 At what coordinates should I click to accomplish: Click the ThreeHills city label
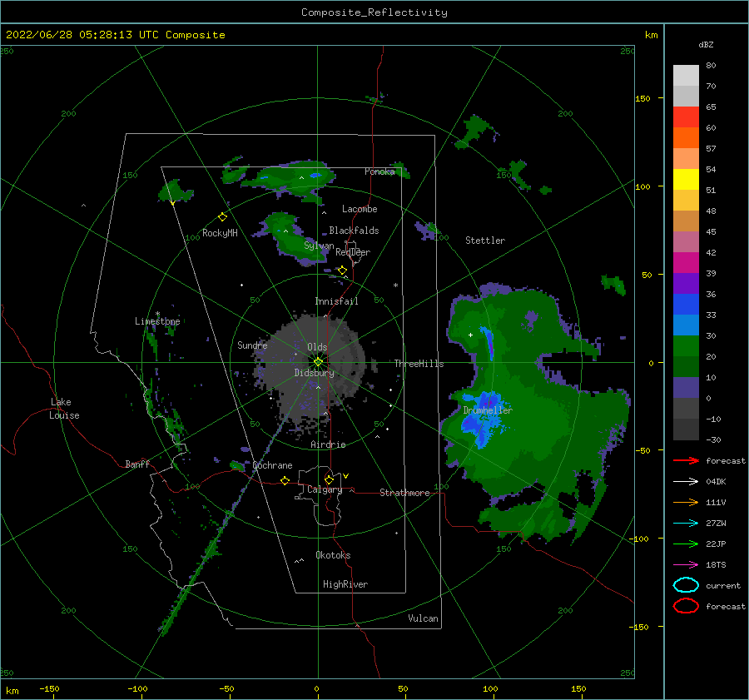[419, 364]
